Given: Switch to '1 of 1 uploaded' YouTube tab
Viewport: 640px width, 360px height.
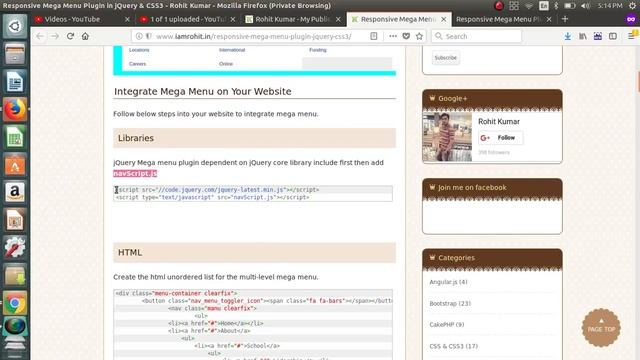Looking at the screenshot, I should coord(187,19).
